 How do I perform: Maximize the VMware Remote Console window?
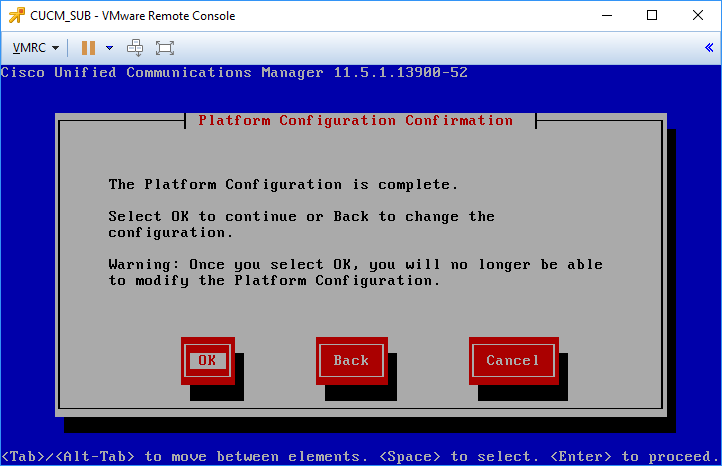pos(652,15)
